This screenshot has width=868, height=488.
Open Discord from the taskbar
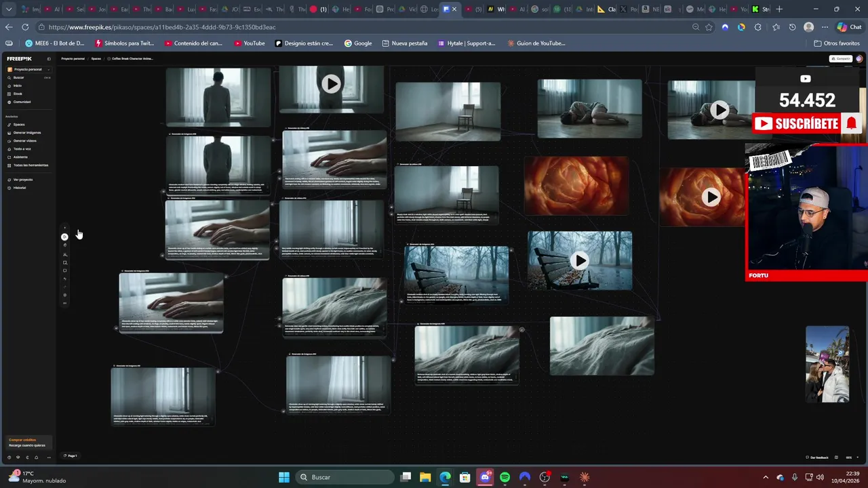[x=485, y=477]
